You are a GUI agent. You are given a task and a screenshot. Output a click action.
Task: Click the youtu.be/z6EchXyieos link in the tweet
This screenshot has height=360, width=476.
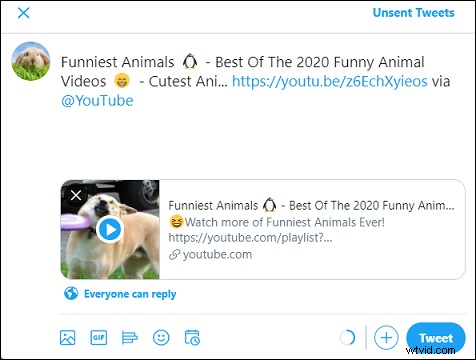click(329, 81)
